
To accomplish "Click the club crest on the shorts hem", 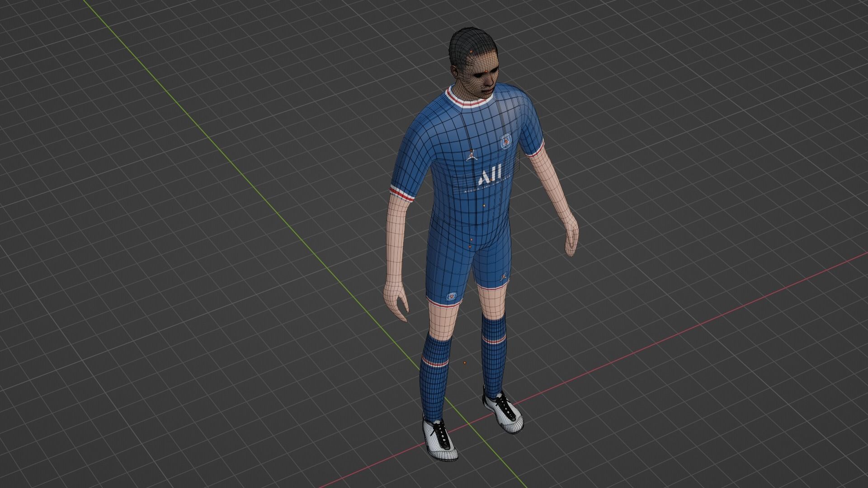I will [x=451, y=296].
